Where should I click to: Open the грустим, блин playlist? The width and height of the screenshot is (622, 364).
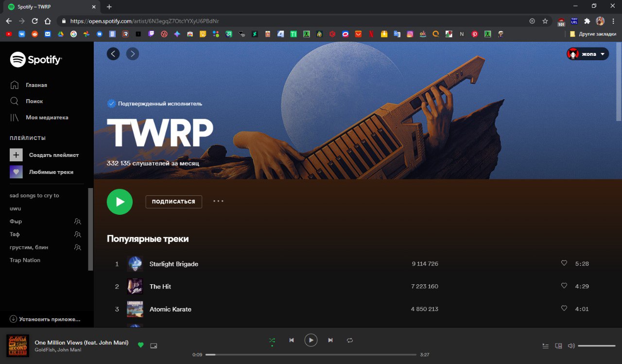(29, 247)
